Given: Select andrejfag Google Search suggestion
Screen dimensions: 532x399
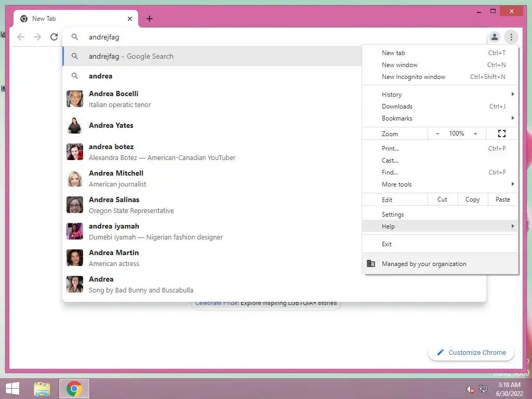Looking at the screenshot, I should tap(212, 56).
